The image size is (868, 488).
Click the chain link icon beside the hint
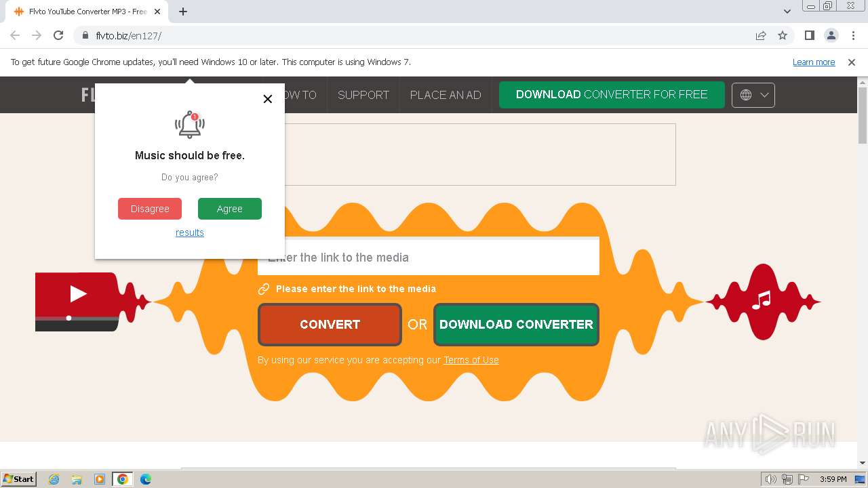pos(264,289)
